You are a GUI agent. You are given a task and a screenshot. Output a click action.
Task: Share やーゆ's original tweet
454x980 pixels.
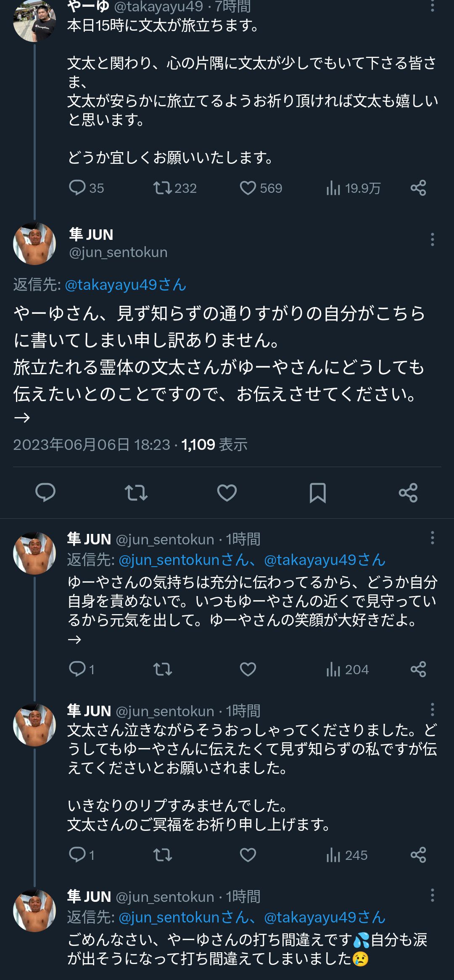click(x=418, y=188)
